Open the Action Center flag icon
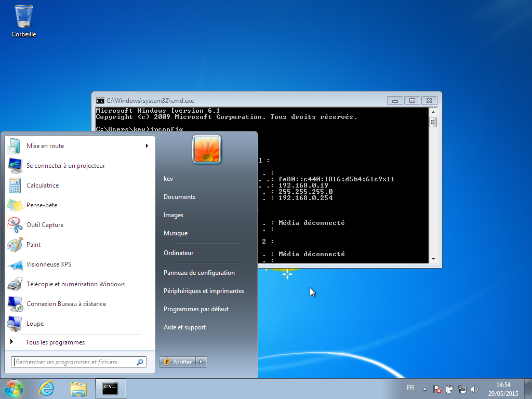This screenshot has height=399, width=532. click(x=437, y=389)
